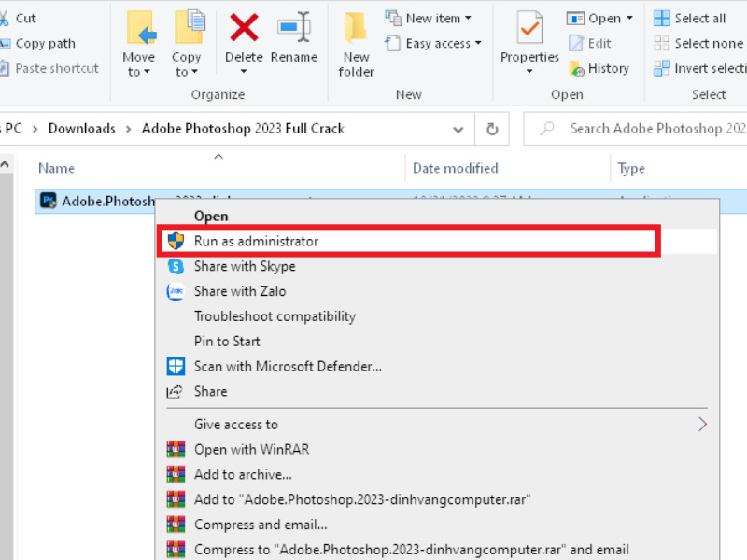Image resolution: width=747 pixels, height=560 pixels.
Task: Click the Edit ribbon button
Action: pos(591,43)
